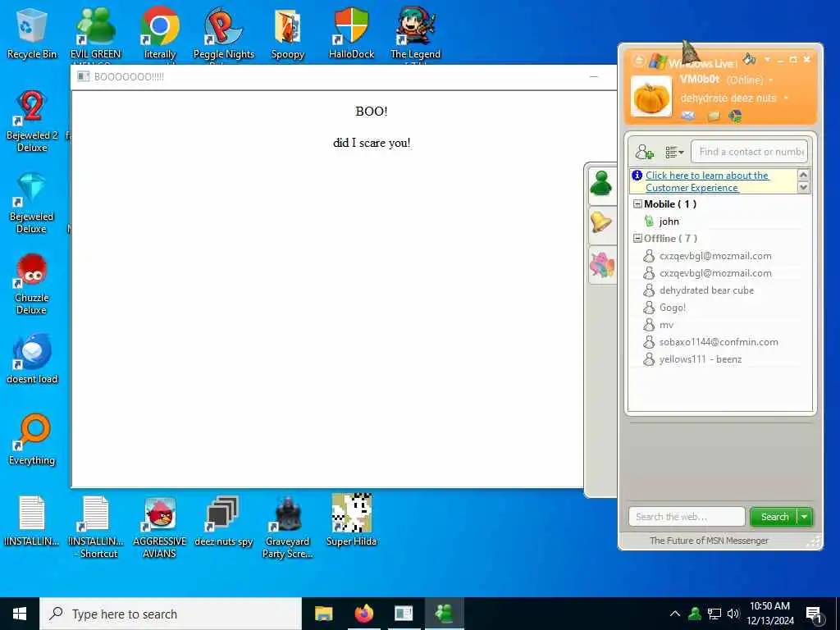Select the Bejeweled Deluxe diamond icon
Screen dimensions: 840x630
coord(32,203)
